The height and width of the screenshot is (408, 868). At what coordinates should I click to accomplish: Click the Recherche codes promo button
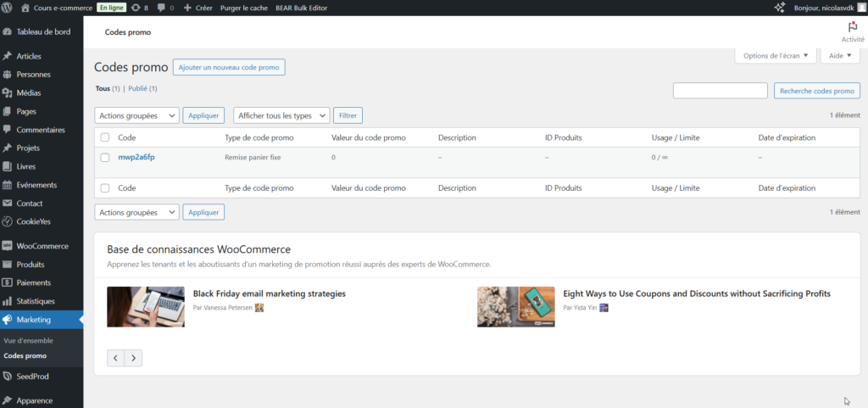[x=817, y=91]
